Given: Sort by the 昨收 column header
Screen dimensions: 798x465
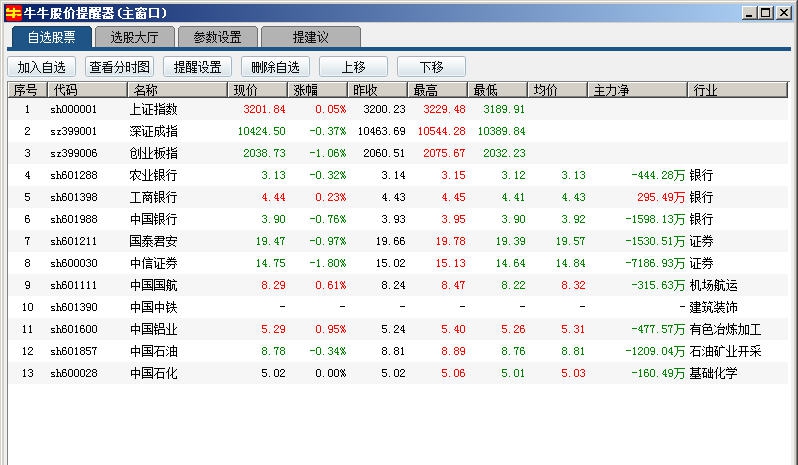Looking at the screenshot, I should [x=377, y=90].
